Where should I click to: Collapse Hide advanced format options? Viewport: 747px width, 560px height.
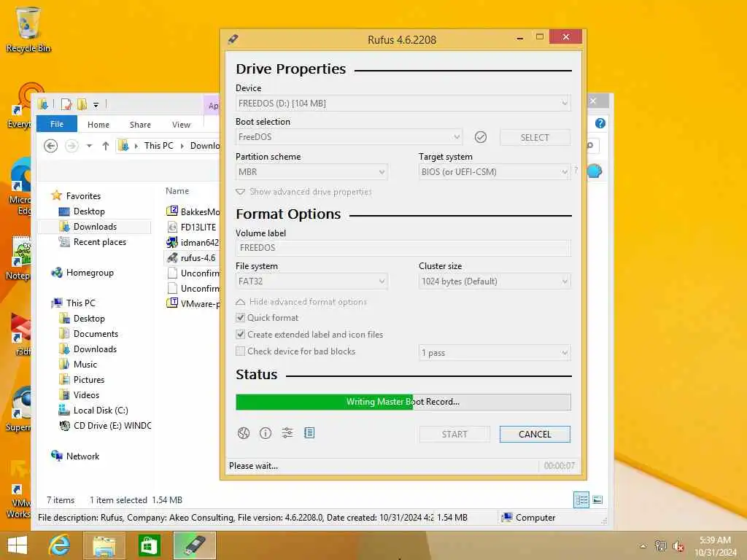(x=301, y=302)
